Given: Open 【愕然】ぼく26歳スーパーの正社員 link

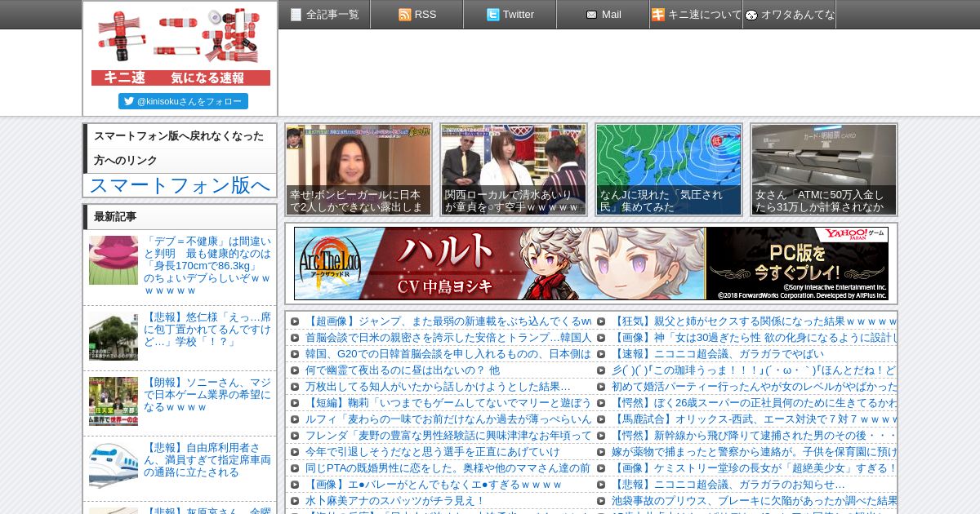Looking at the screenshot, I should pyautogui.click(x=755, y=403).
